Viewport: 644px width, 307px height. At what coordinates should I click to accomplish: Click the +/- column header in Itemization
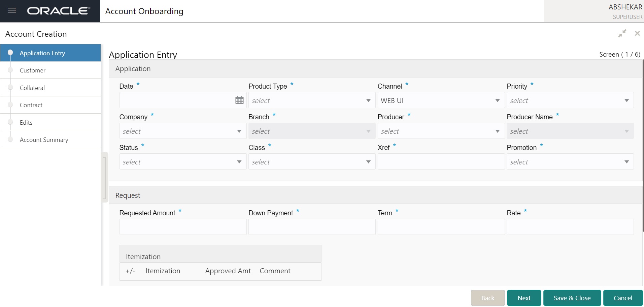point(130,271)
